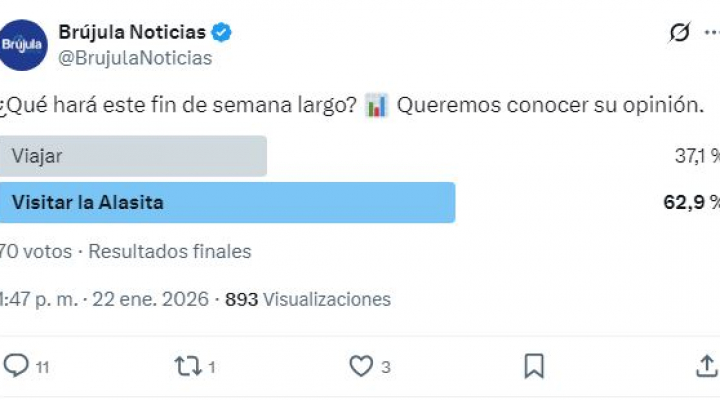This screenshot has height=400, width=720.
Task: Click the tweet question about fin de semana
Action: [x=180, y=106]
